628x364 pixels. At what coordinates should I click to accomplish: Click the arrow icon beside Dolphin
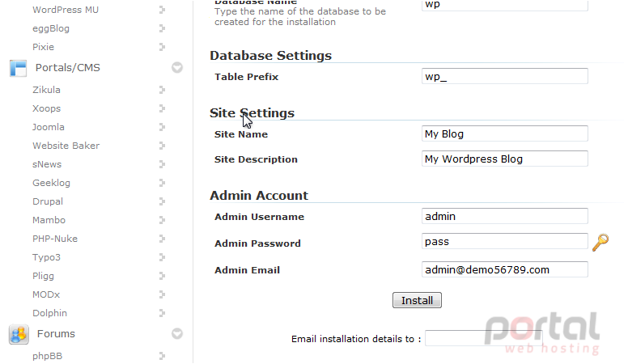[x=162, y=313]
